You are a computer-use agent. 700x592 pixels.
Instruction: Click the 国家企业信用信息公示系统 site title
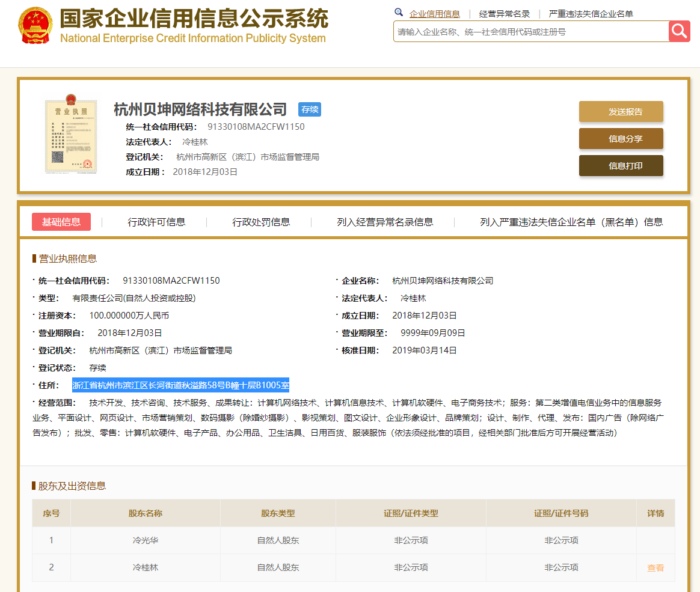[194, 19]
